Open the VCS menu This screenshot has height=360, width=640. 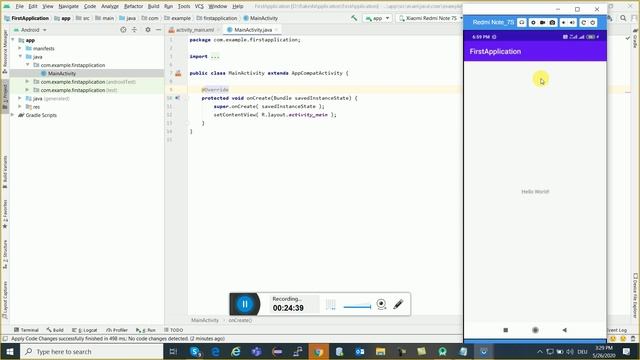point(199,7)
